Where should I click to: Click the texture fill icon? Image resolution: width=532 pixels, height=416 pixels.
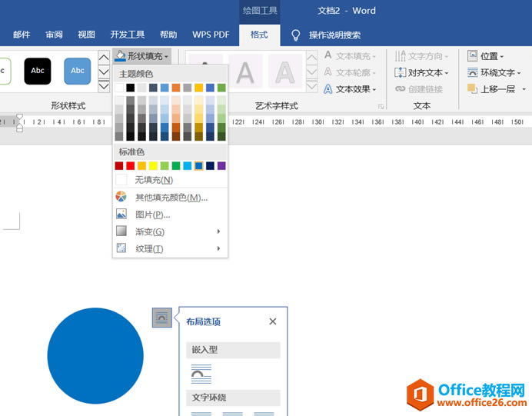point(121,248)
